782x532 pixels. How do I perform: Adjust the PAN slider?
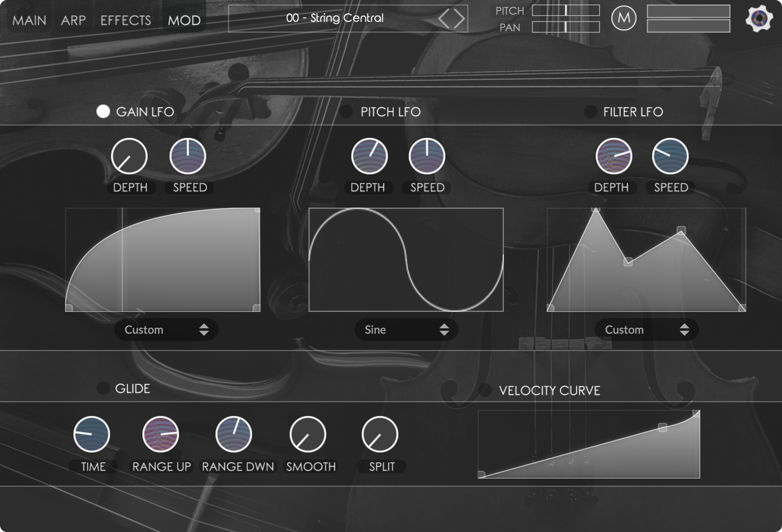[x=565, y=26]
